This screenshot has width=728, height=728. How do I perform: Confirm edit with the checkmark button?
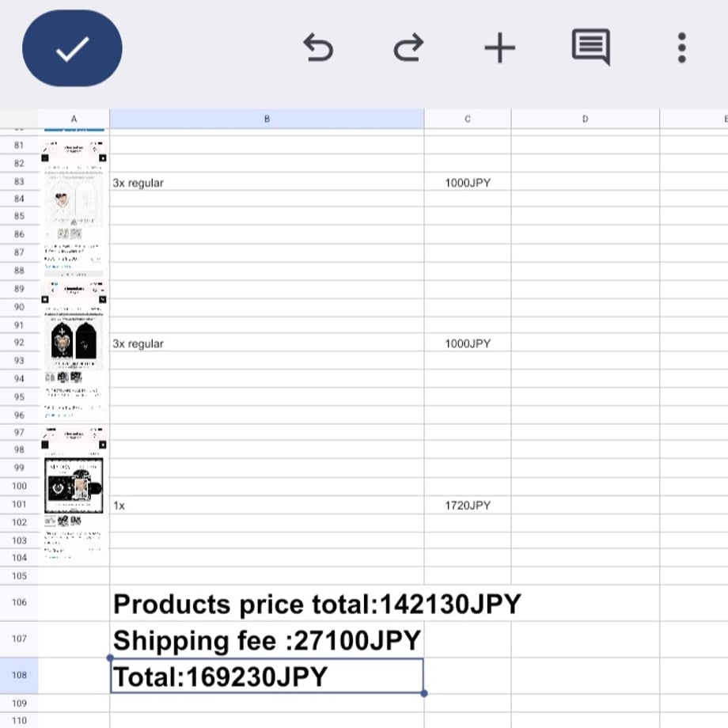(72, 48)
